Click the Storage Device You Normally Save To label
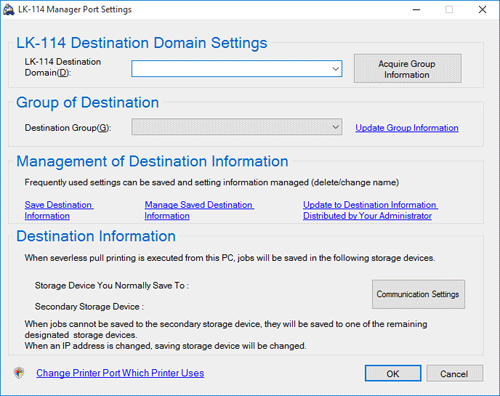Viewport: 500px width, 396px height. pos(112,286)
